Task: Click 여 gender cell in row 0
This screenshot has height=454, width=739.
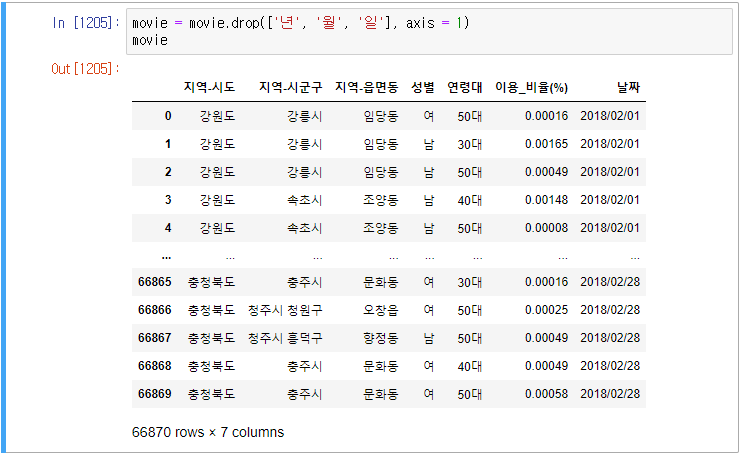Action: 428,116
